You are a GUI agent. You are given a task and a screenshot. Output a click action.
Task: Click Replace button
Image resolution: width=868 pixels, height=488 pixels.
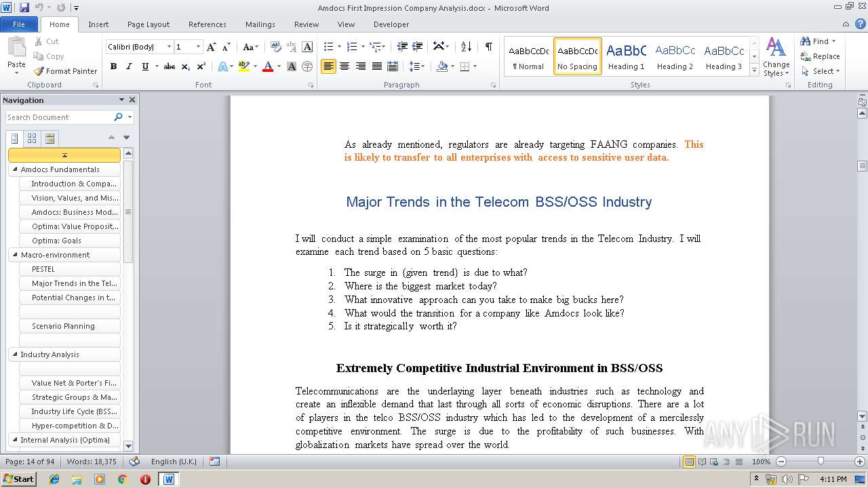(821, 56)
